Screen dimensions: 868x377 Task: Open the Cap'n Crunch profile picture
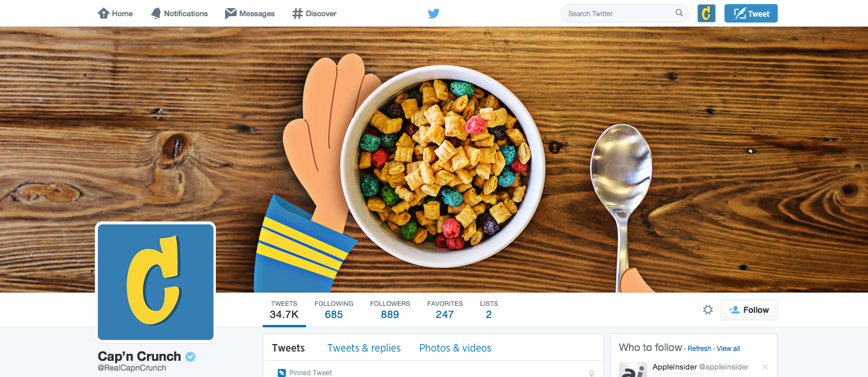[x=156, y=282]
